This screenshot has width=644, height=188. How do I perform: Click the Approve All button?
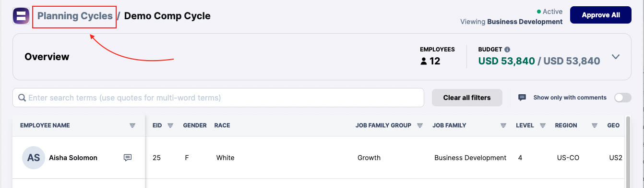(x=601, y=15)
